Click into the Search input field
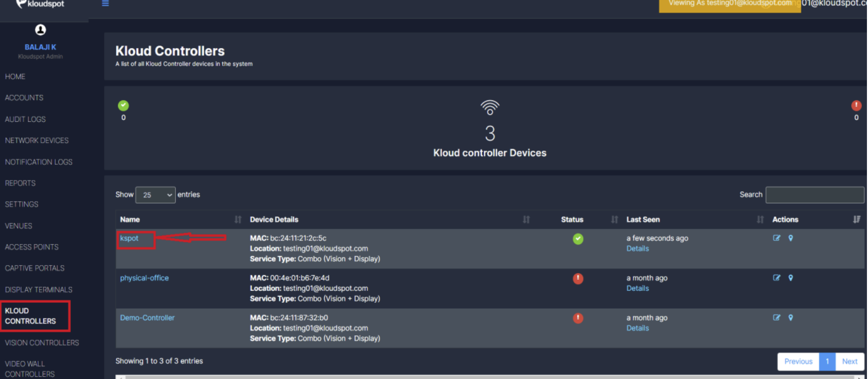868x379 pixels. [x=814, y=195]
